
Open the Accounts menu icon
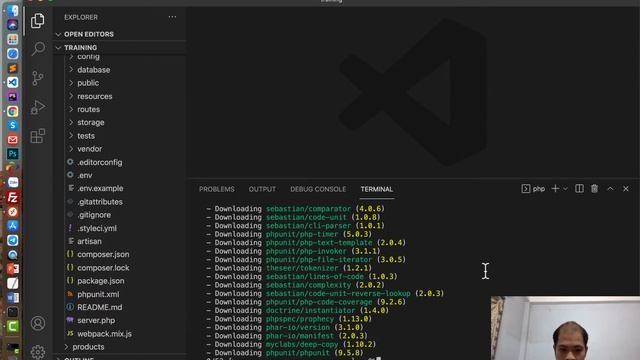tap(38, 323)
